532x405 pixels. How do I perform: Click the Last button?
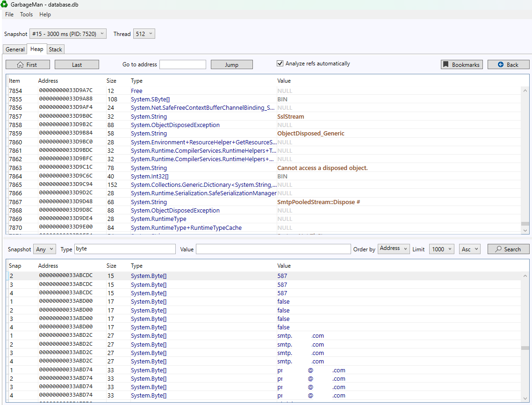[77, 64]
